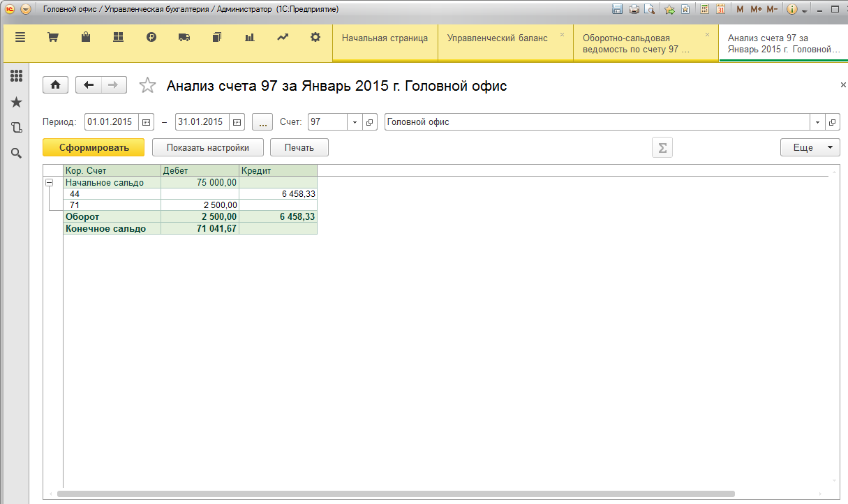Open the documents stack section
The width and height of the screenshot is (848, 504).
(217, 38)
